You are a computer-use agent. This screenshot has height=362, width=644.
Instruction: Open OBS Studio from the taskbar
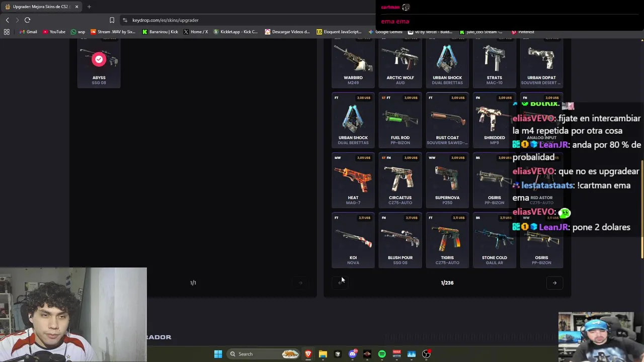(x=426, y=354)
